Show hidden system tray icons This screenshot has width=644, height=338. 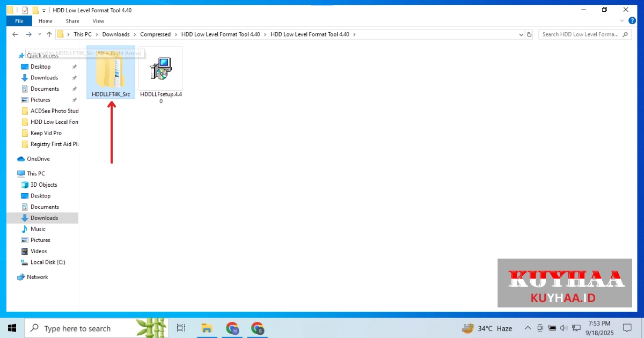(528, 328)
